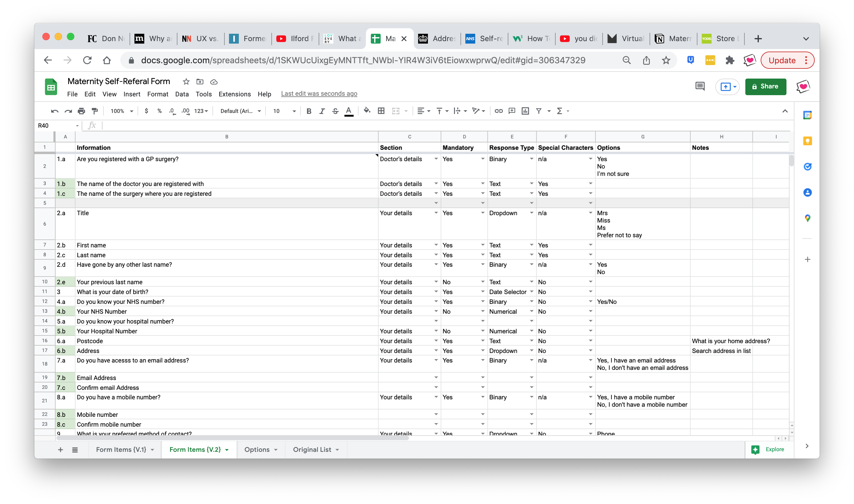Click the insert chart icon
The image size is (854, 504).
tap(525, 111)
